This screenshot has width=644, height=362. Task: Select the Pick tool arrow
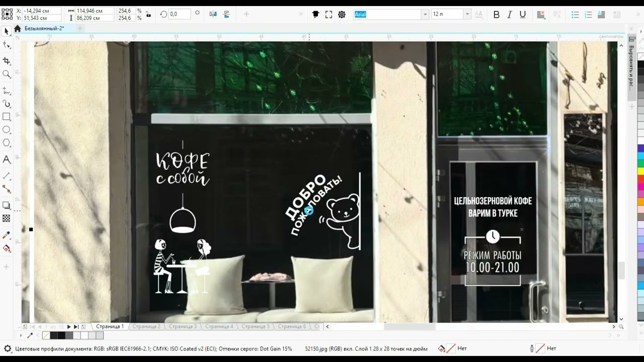(7, 32)
